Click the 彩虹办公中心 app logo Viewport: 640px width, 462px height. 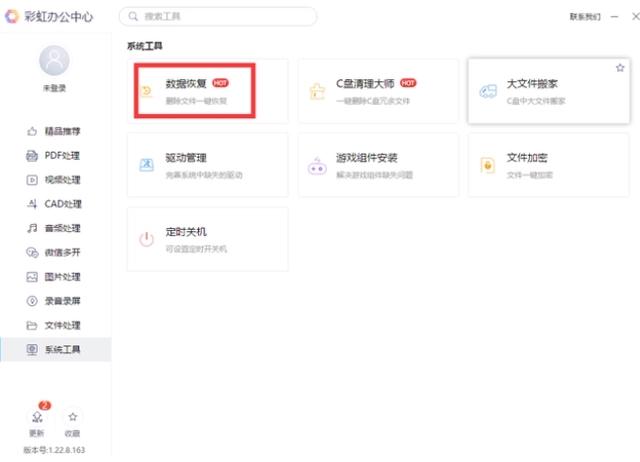tap(12, 16)
